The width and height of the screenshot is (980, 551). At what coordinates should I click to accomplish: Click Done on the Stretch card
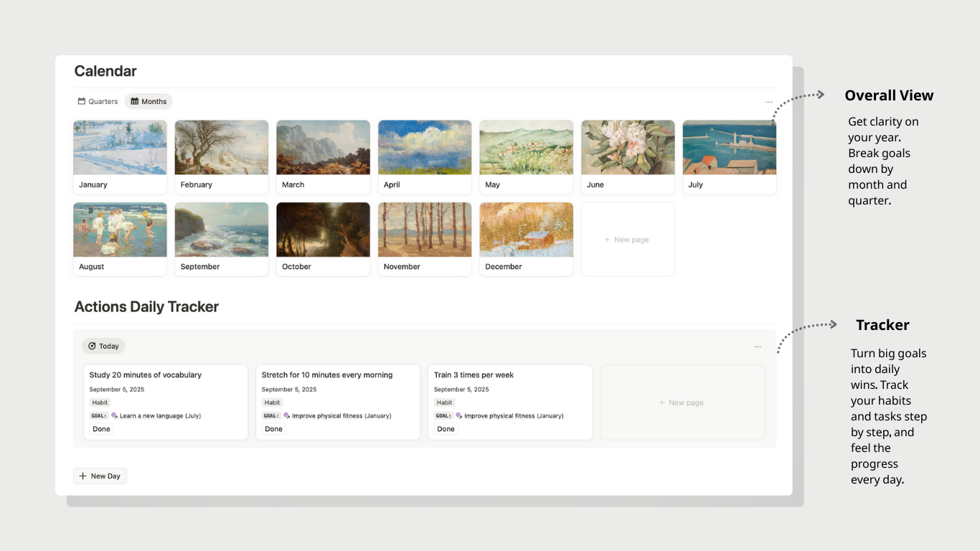pos(273,429)
